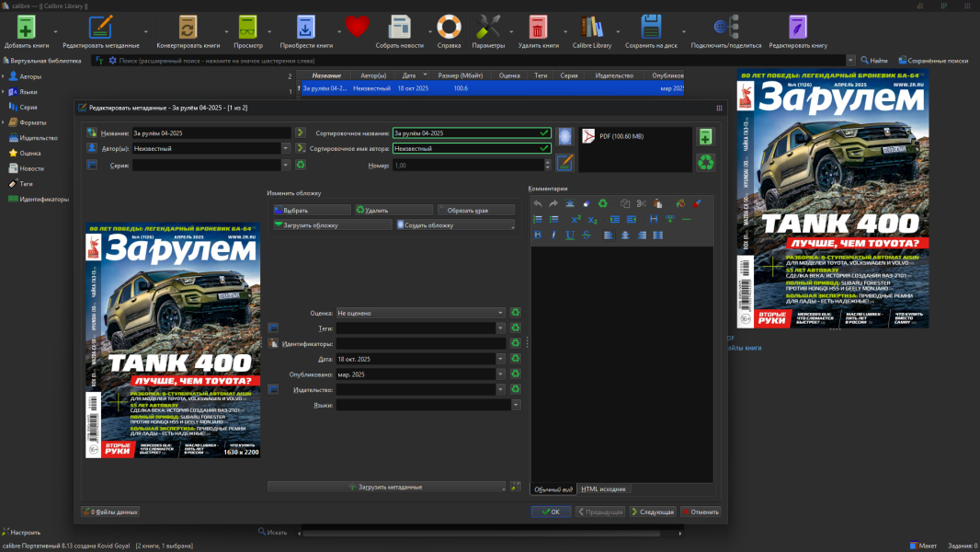
Task: Open 'Конвертировать книги' from the toolbar
Action: tap(187, 26)
